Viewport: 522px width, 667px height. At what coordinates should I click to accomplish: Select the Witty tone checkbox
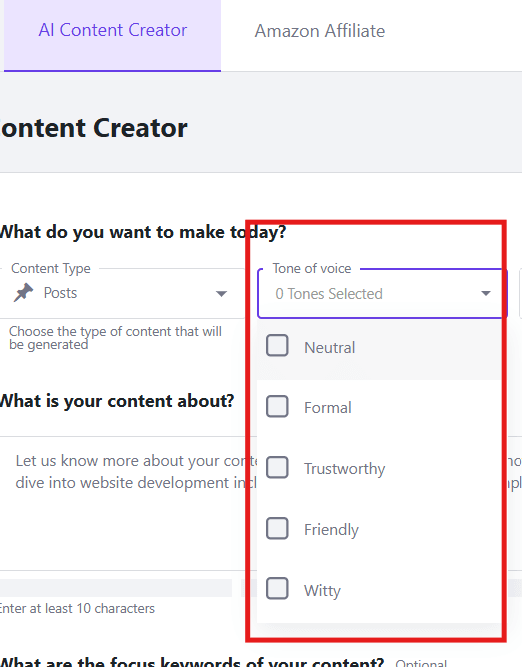tap(277, 588)
